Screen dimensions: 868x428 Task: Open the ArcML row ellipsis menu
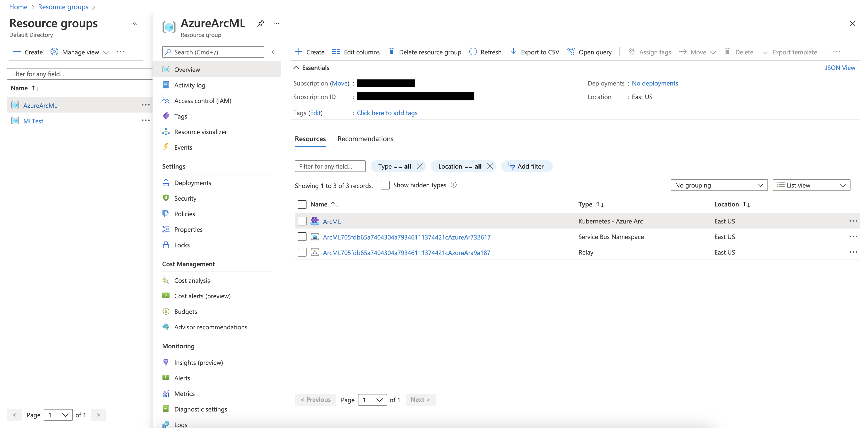[x=853, y=221]
